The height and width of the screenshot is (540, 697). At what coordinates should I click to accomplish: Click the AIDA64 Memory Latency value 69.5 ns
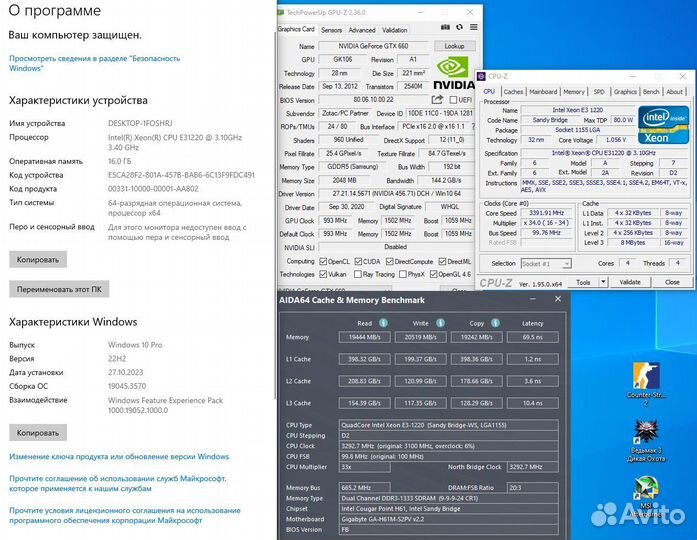pos(533,337)
